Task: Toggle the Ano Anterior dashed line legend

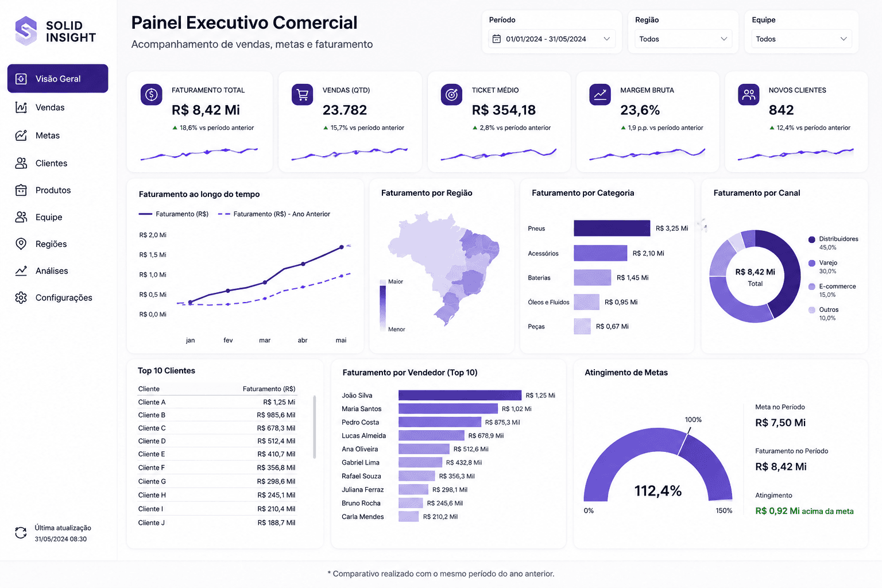Action: tap(274, 214)
